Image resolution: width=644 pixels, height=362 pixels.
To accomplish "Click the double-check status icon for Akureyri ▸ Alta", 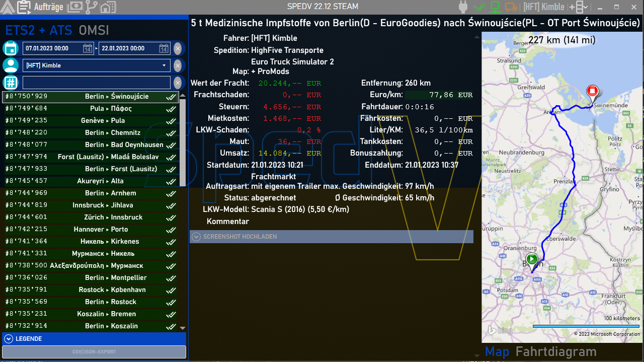I will (x=171, y=181).
